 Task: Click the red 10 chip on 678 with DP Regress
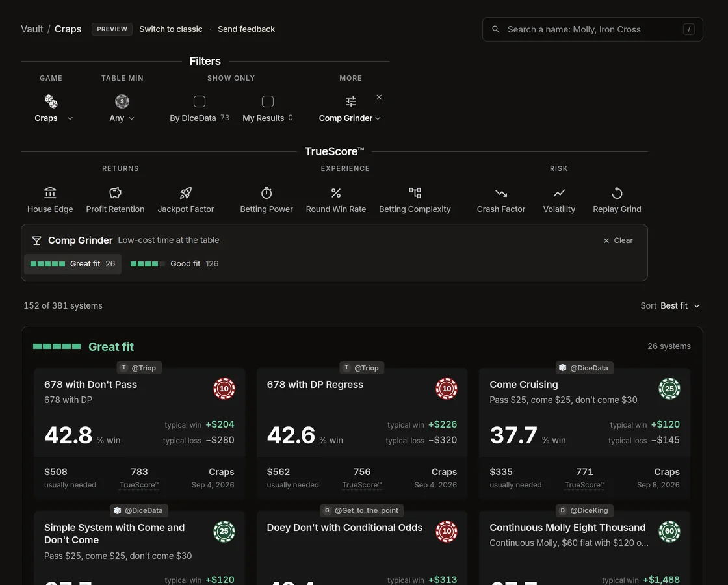click(447, 389)
